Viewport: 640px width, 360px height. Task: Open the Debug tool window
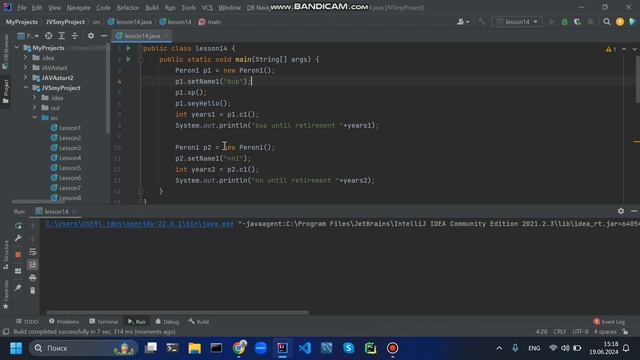click(167, 322)
